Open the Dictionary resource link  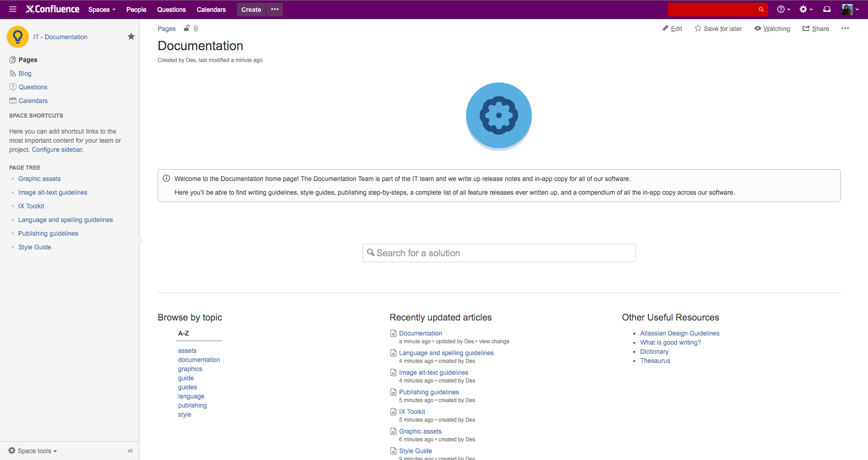(654, 351)
